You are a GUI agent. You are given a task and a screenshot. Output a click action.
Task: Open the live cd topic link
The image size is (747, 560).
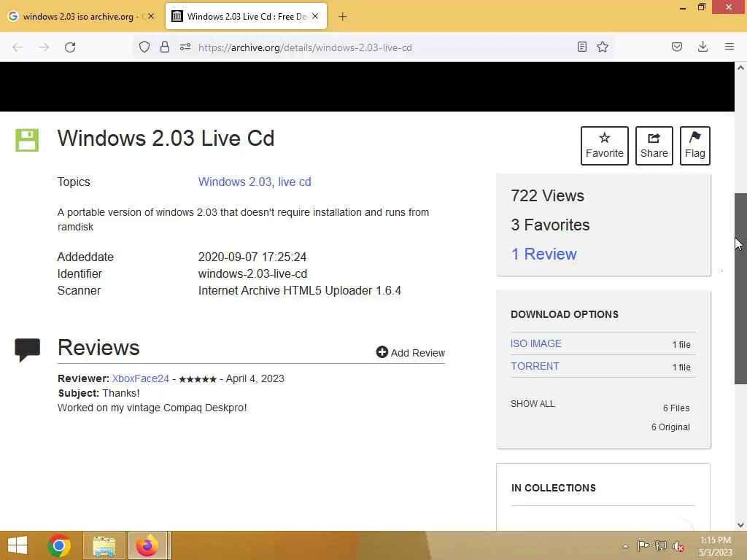[x=295, y=182]
